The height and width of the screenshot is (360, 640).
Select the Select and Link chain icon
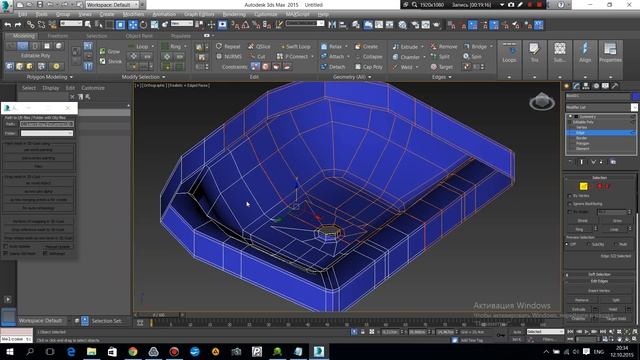coord(31,25)
